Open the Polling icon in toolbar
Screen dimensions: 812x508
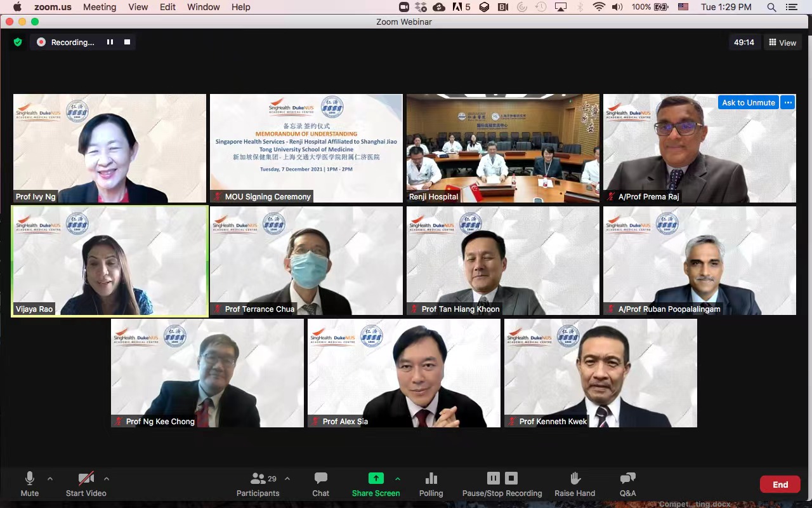coord(431,484)
